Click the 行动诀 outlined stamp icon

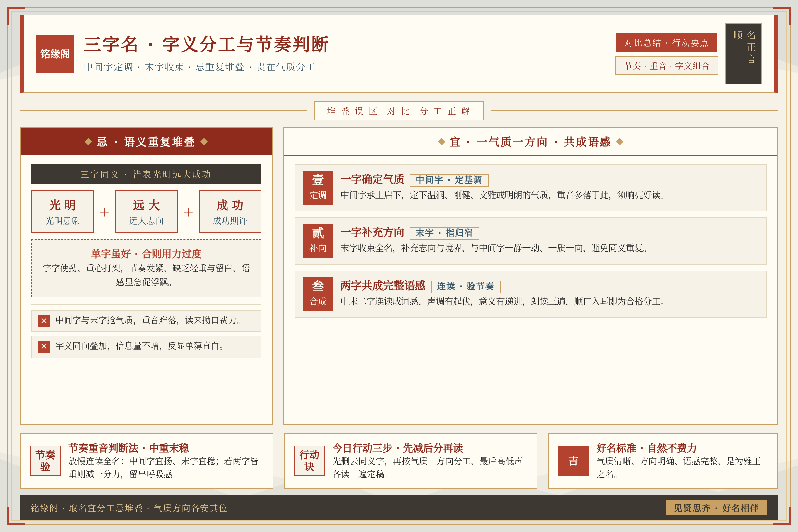point(309,461)
